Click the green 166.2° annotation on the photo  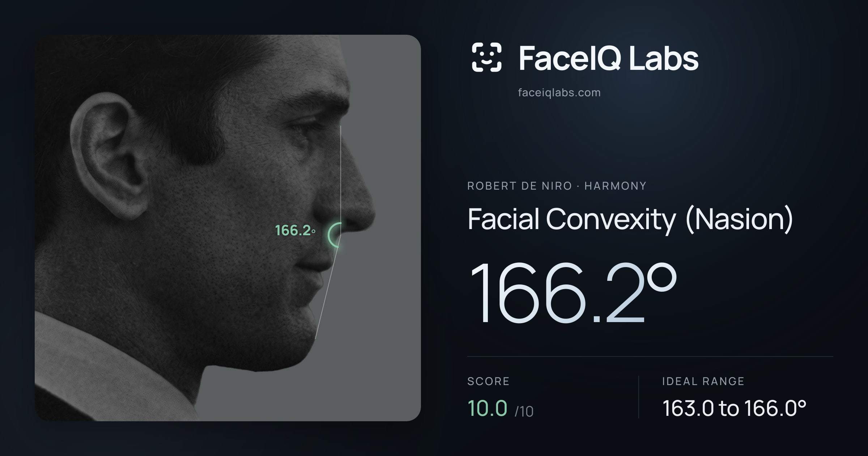(x=295, y=231)
